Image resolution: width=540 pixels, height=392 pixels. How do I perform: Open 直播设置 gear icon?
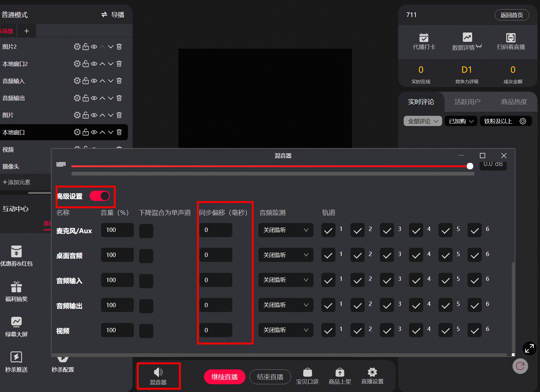[372, 372]
